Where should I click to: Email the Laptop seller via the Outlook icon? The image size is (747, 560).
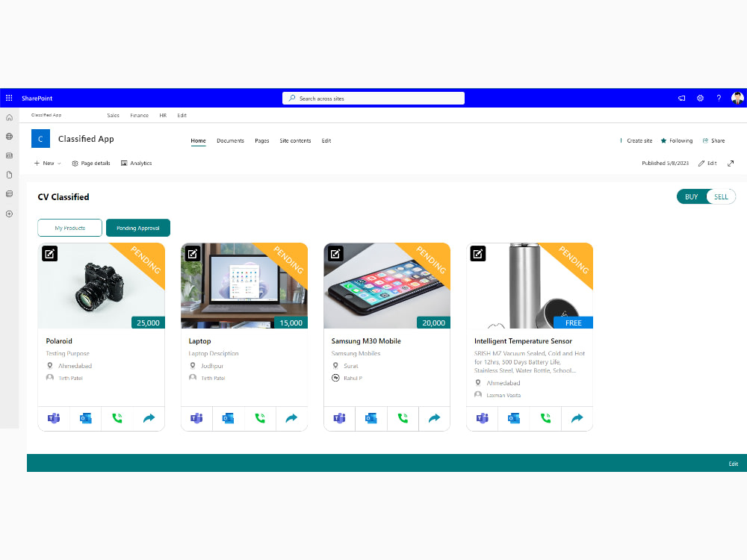tap(228, 418)
